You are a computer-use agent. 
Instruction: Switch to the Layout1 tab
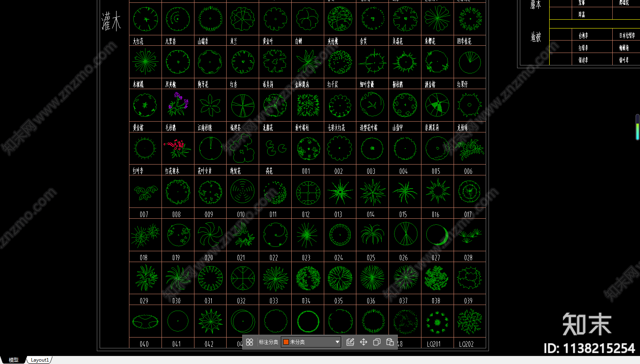(40, 360)
